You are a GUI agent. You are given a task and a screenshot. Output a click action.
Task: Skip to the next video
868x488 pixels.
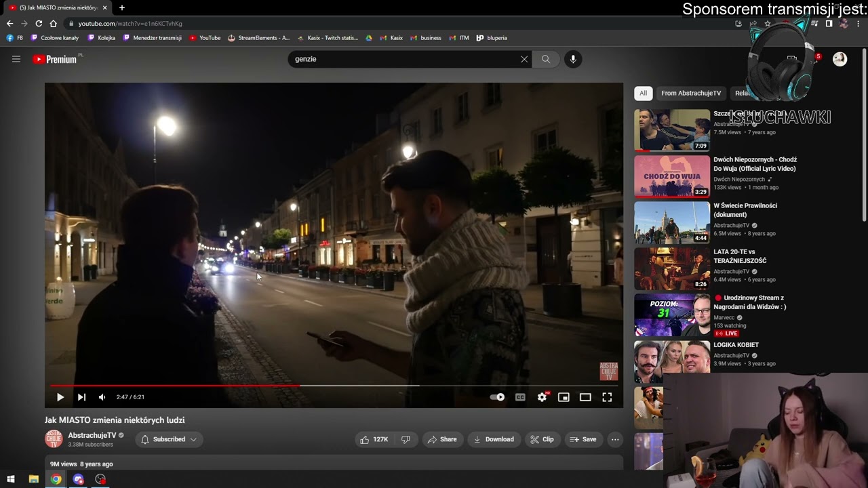coord(81,397)
